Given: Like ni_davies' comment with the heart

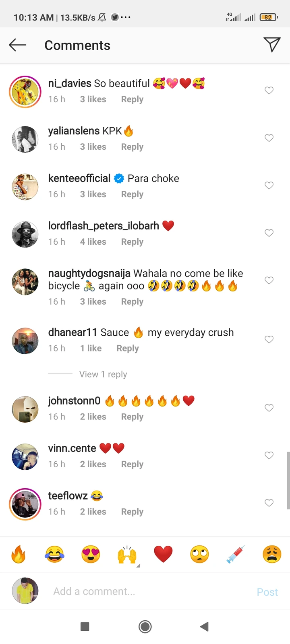Looking at the screenshot, I should click(269, 91).
